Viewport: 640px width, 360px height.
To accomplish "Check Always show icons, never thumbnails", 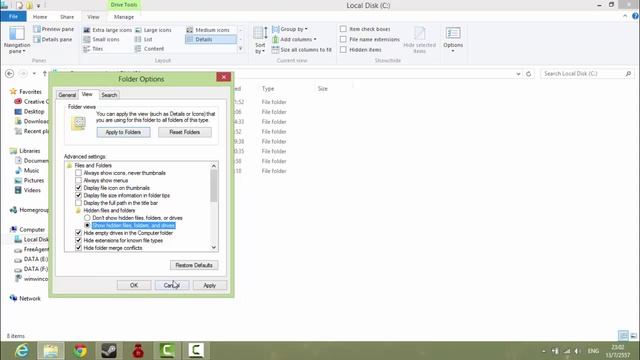I will (x=78, y=173).
